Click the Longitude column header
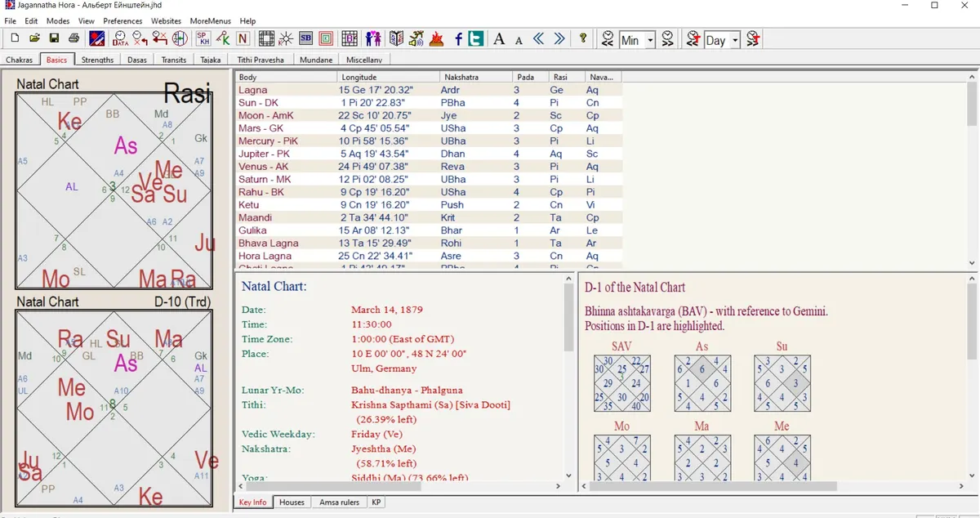Viewport: 980px width, 518px height. click(388, 77)
